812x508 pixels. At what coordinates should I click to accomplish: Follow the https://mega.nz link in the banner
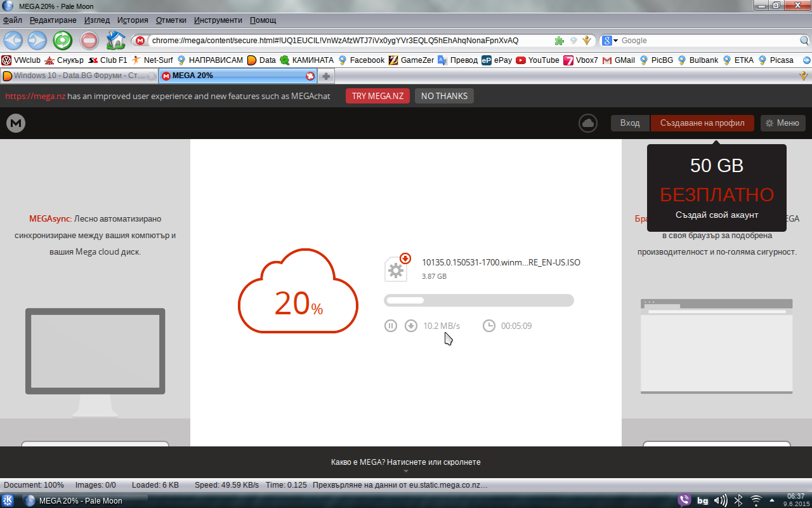35,96
